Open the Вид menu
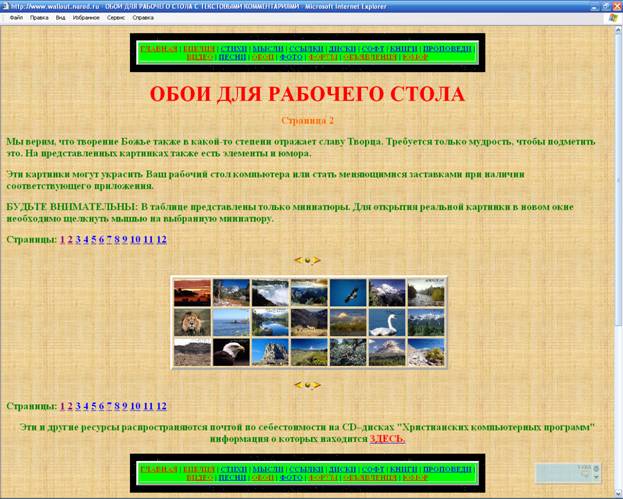Image resolution: width=623 pixels, height=499 pixels. [x=60, y=18]
